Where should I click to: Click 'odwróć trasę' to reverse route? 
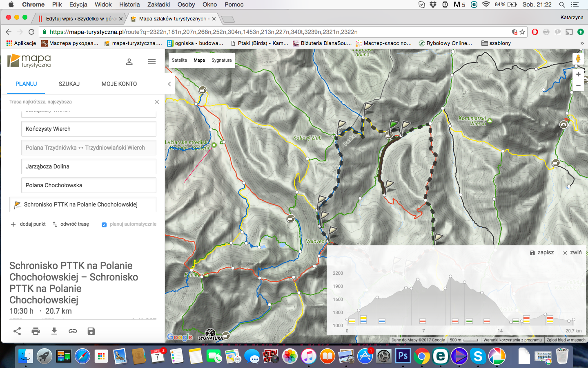(x=71, y=224)
